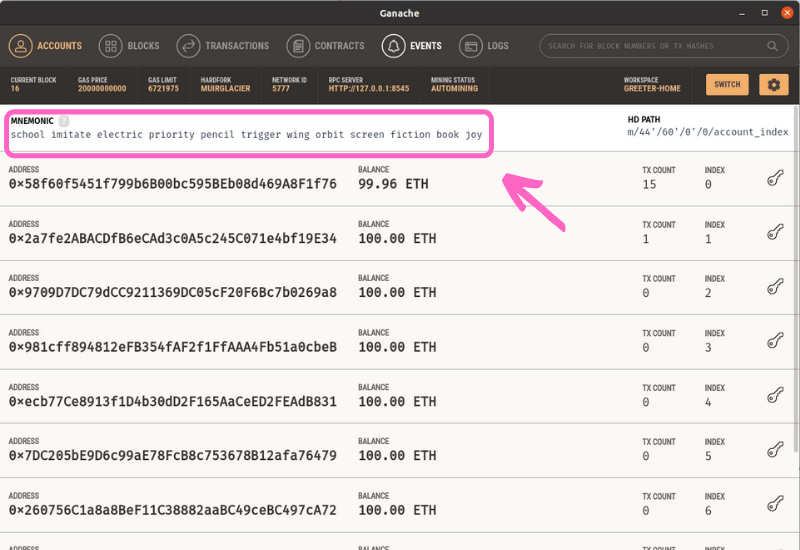Show private key for account index 6

[775, 504]
